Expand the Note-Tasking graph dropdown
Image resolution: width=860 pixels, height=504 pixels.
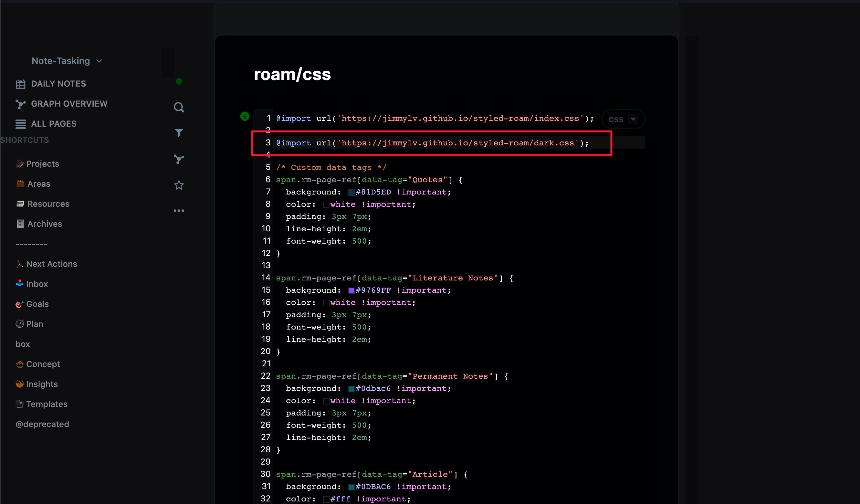coord(99,61)
